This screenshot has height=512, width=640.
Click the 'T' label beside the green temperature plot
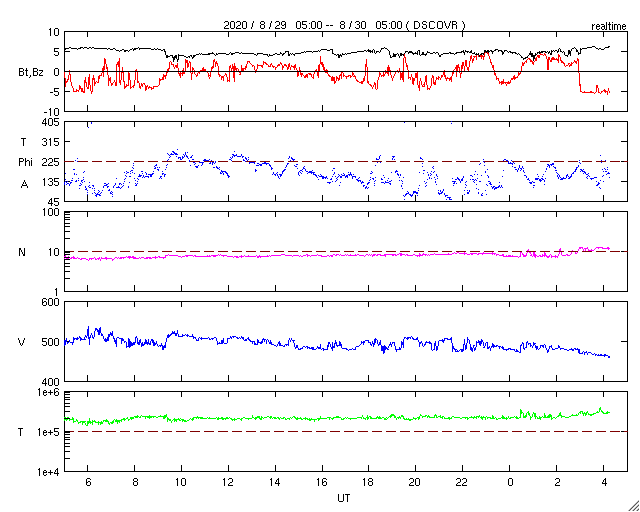point(21,432)
